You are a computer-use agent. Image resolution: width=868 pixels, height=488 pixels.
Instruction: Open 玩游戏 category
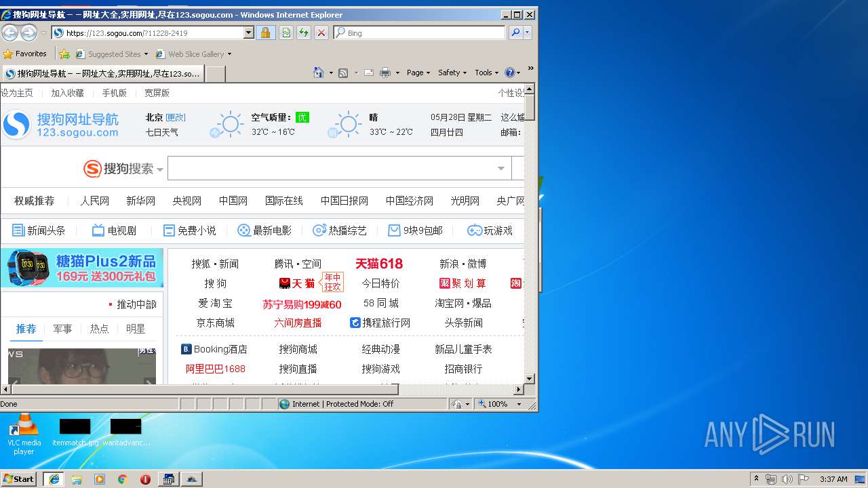(490, 230)
